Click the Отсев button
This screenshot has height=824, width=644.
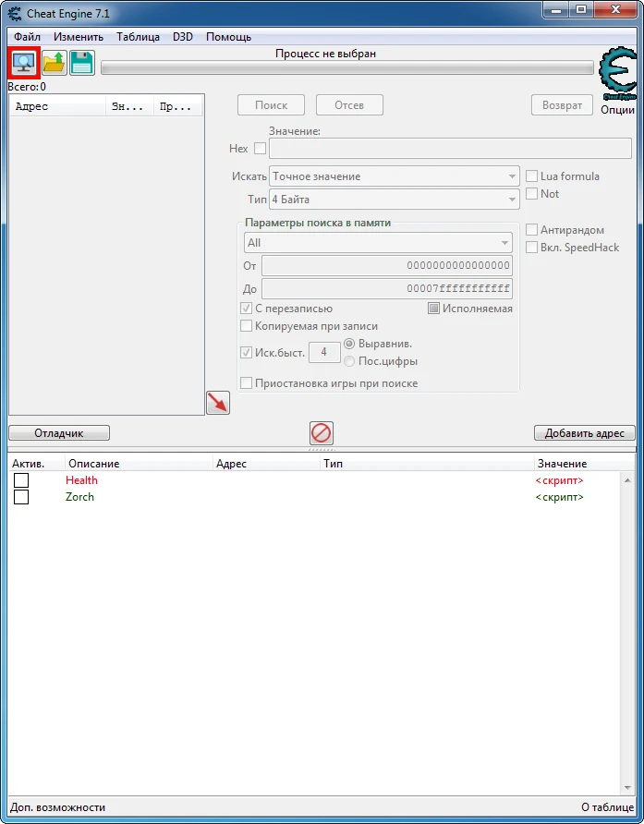[349, 105]
